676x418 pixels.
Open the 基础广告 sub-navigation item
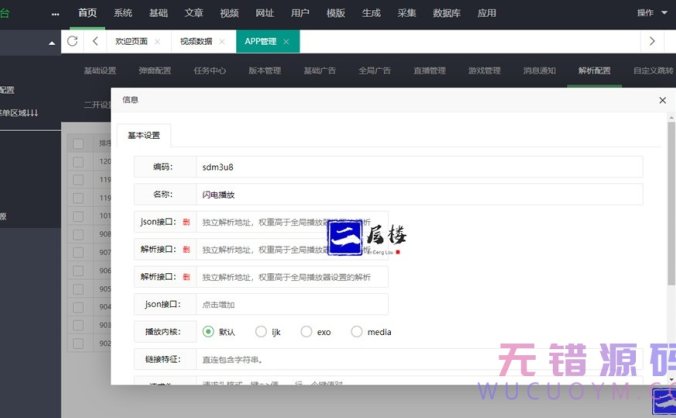pyautogui.click(x=319, y=71)
